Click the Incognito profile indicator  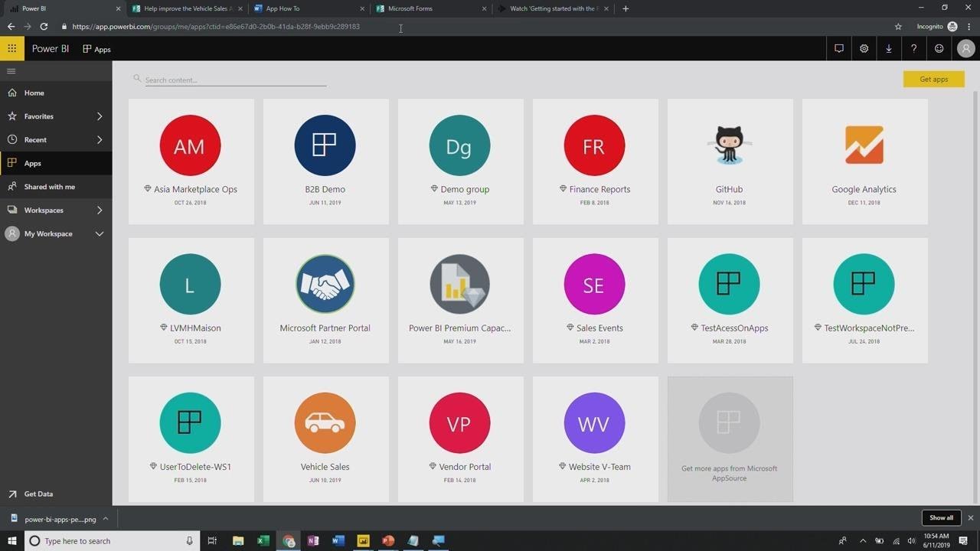click(937, 26)
